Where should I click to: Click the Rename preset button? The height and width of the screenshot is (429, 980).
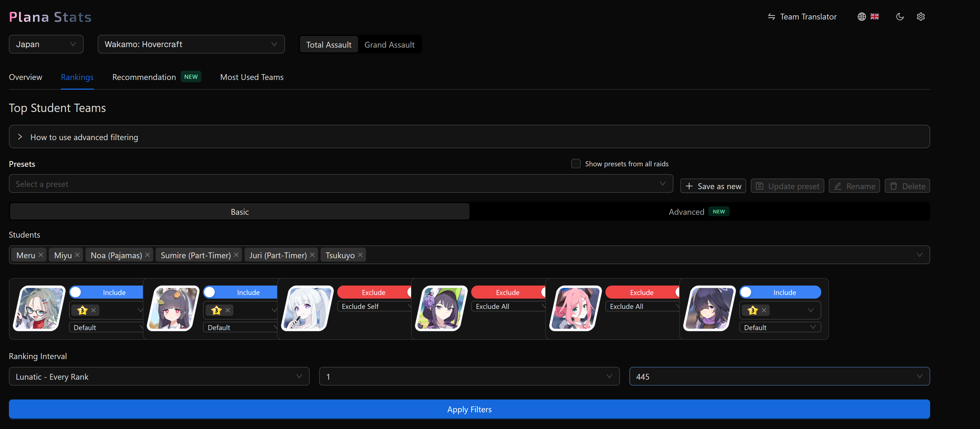tap(854, 186)
